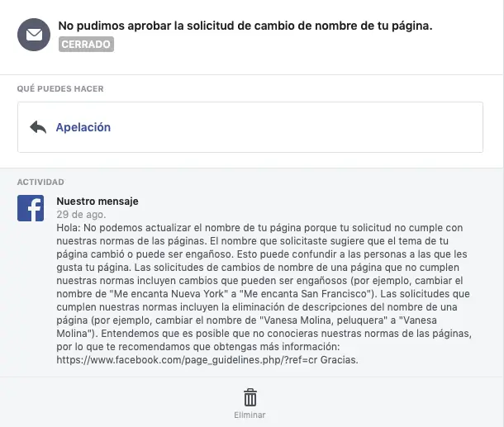The height and width of the screenshot is (427, 504).
Task: Click the CERRADO status badge
Action: (86, 44)
